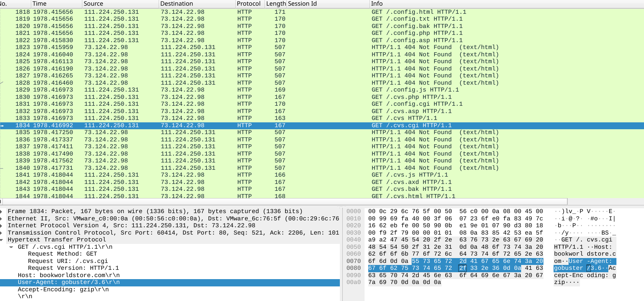Sort packets by Time column
The height and width of the screenshot is (301, 644).
[x=39, y=4]
